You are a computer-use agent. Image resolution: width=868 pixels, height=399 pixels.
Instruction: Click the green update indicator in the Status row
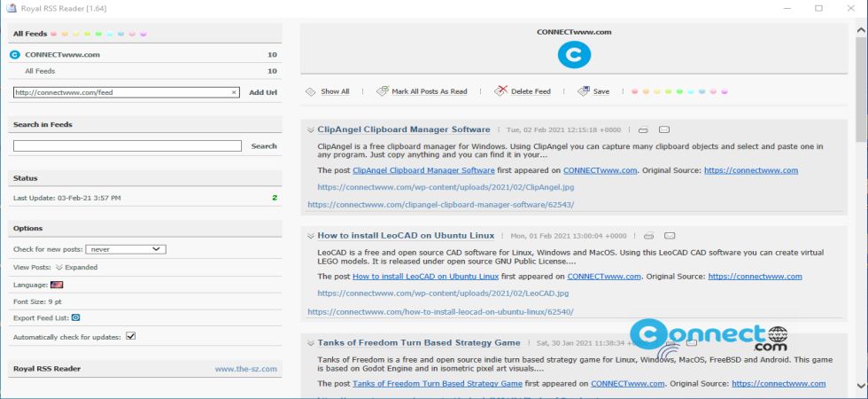pos(275,198)
